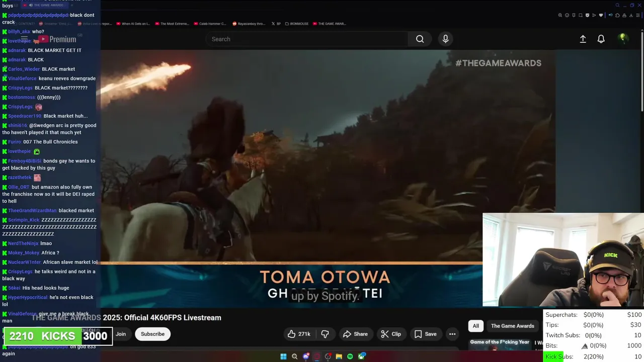The height and width of the screenshot is (362, 644).
Task: Click the browser tab search icon
Action: click(x=618, y=5)
